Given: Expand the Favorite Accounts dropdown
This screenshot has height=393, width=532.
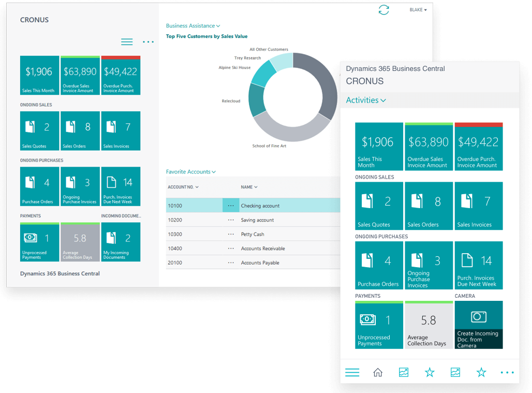Looking at the screenshot, I should pyautogui.click(x=190, y=172).
